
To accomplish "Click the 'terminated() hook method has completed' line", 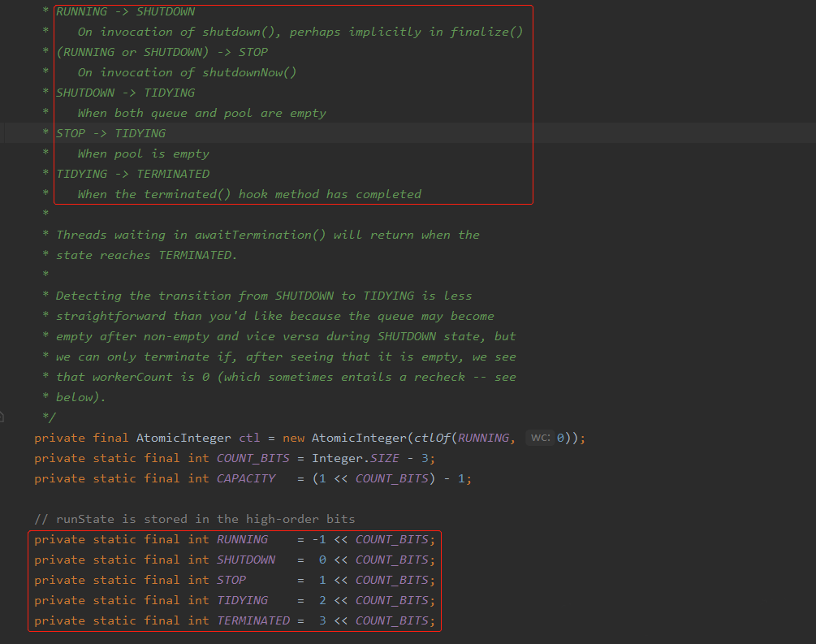I will coord(249,194).
